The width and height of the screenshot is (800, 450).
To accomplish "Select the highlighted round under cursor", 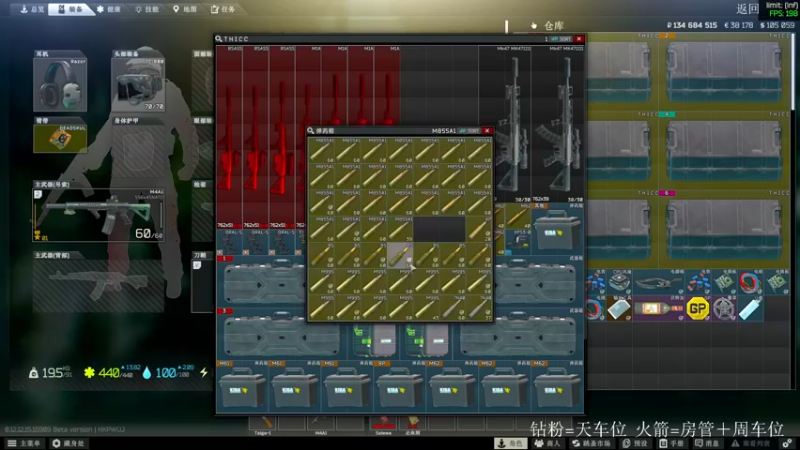I will tap(400, 255).
